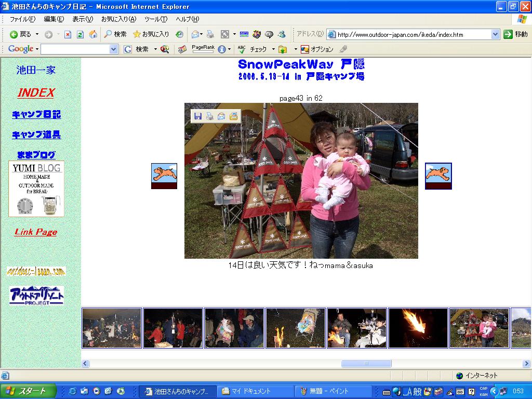
Task: Click the YUMI BLOG banner image
Action: pos(36,189)
